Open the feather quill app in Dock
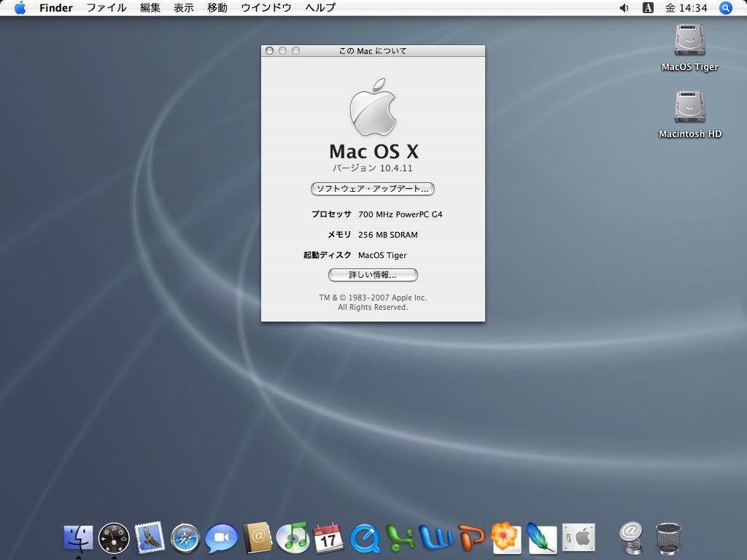Screen dimensions: 747x560 coord(542,538)
